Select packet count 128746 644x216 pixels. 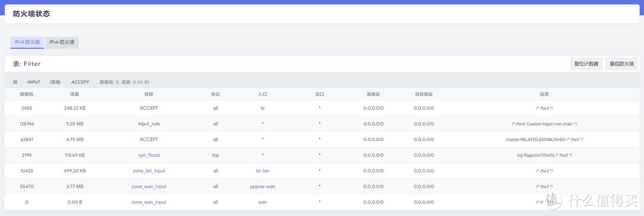[26, 124]
